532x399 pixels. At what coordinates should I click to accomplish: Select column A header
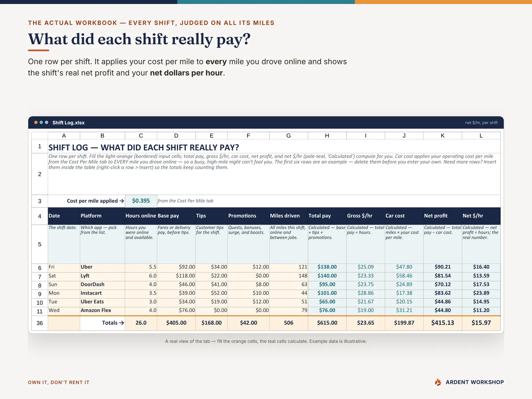coord(64,136)
